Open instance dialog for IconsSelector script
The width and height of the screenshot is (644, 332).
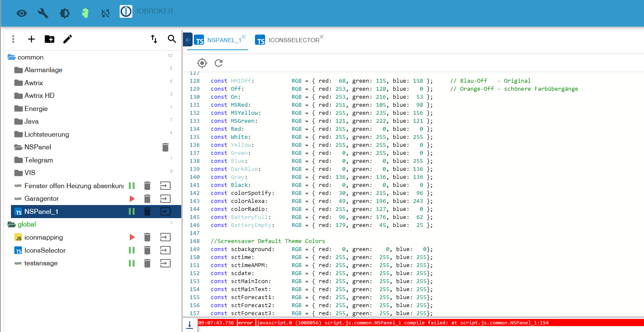(165, 250)
